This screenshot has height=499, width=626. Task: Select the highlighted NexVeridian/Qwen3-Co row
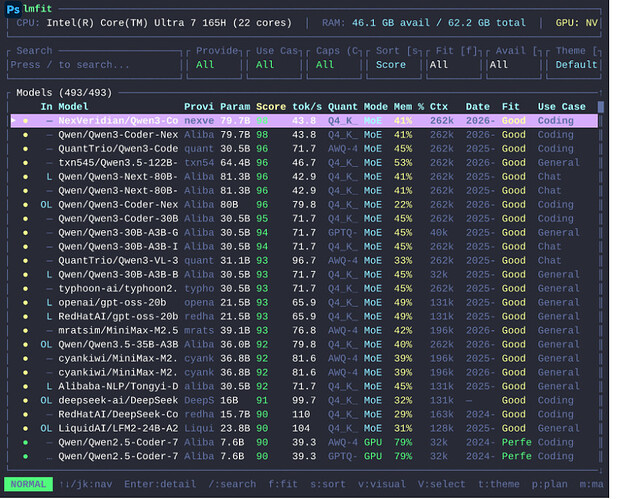point(304,121)
